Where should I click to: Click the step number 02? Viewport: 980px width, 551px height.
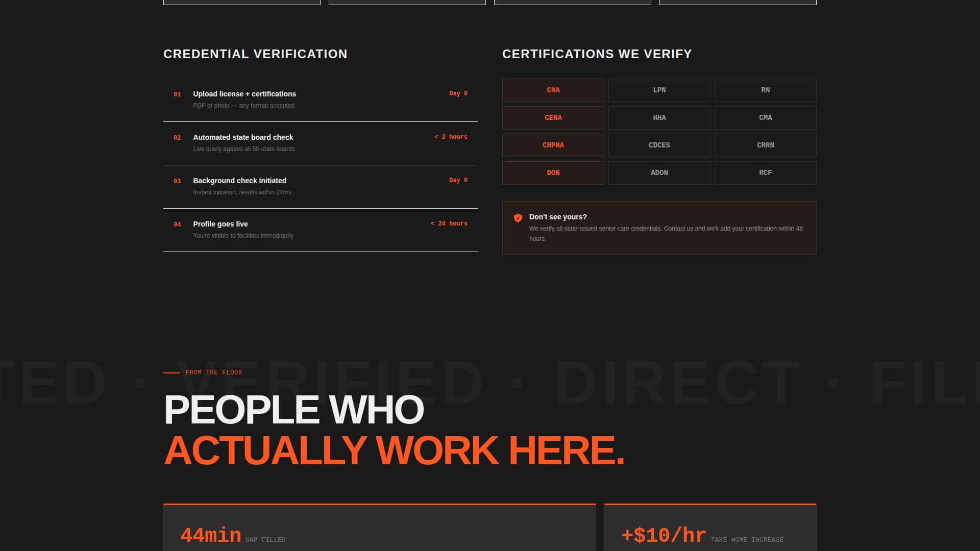(x=177, y=138)
